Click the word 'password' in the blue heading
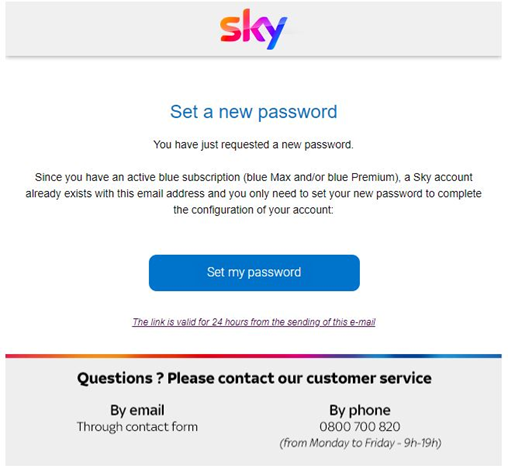The width and height of the screenshot is (508, 469). point(298,113)
